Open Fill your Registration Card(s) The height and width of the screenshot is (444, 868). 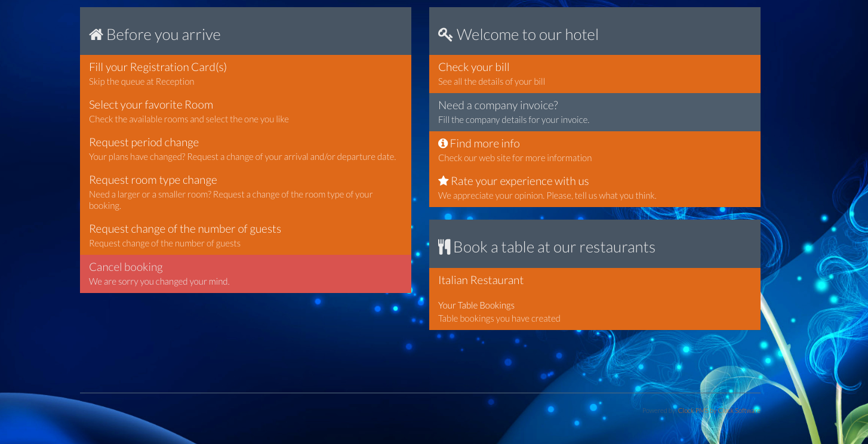245,74
